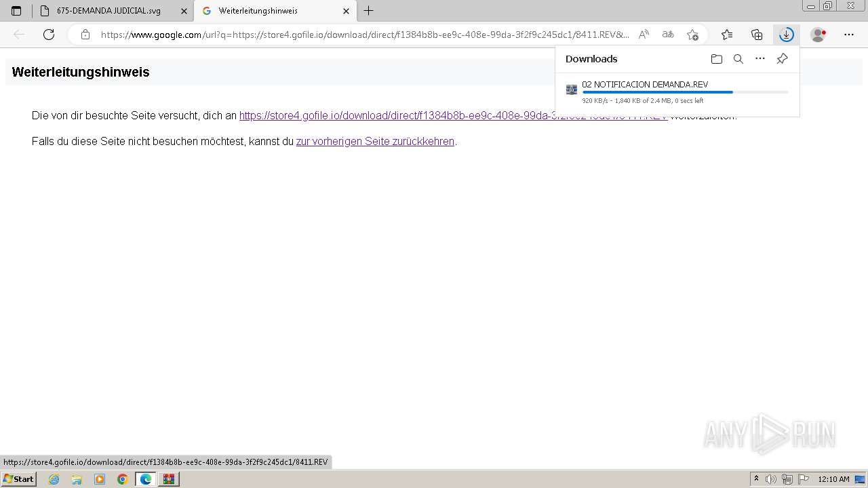The image size is (868, 488).
Task: Click the Weiterleitungshinweis heading
Action: tap(81, 72)
